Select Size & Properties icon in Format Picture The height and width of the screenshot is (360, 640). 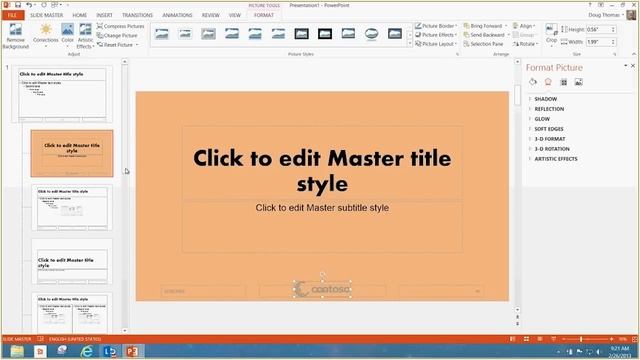point(564,82)
